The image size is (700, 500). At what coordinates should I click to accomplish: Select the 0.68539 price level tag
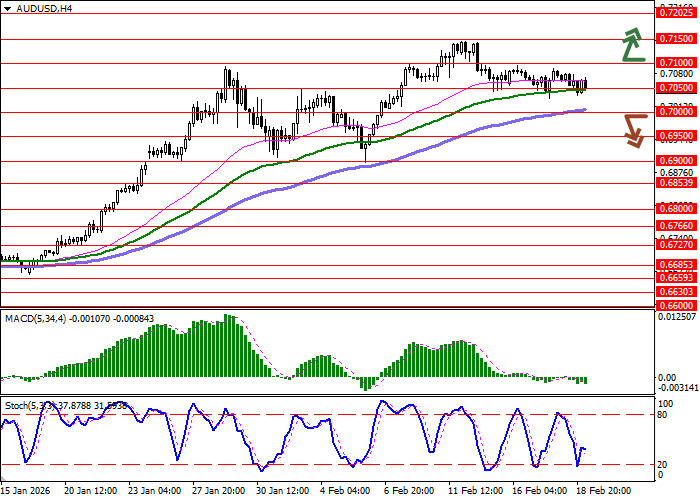coord(676,182)
